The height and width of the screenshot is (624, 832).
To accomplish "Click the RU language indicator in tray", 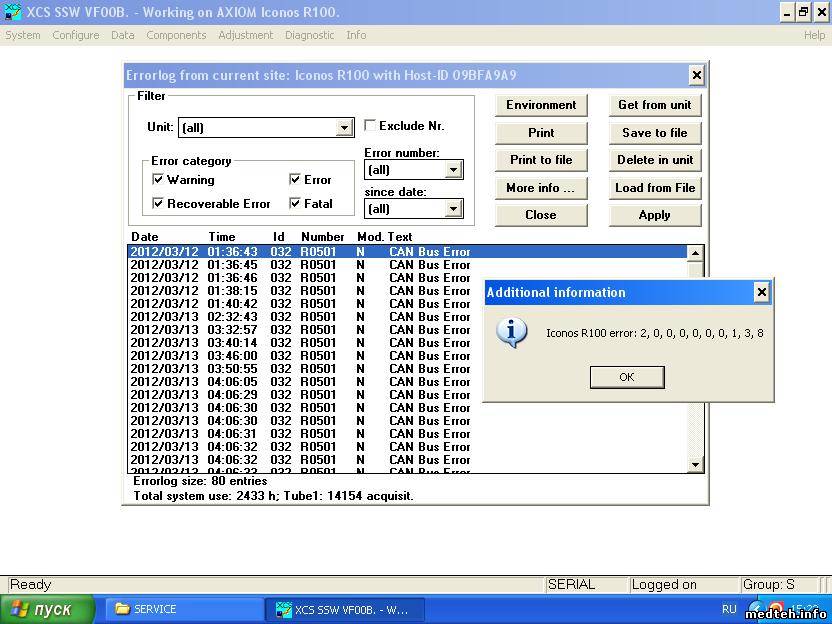I will pos(729,609).
